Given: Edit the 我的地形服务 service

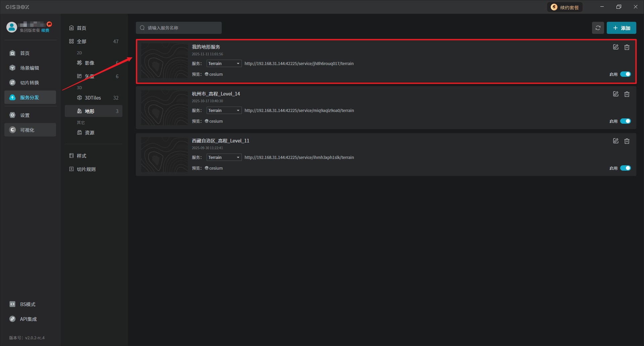Looking at the screenshot, I should click(x=615, y=47).
